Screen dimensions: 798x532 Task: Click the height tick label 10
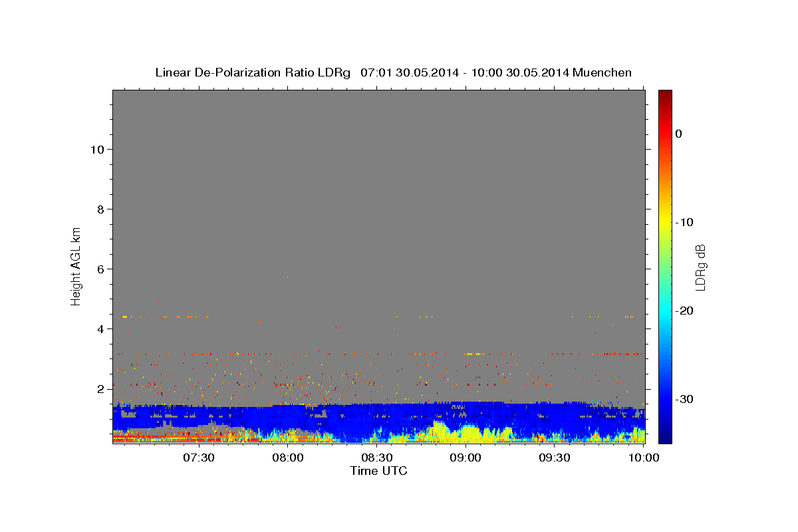96,149
